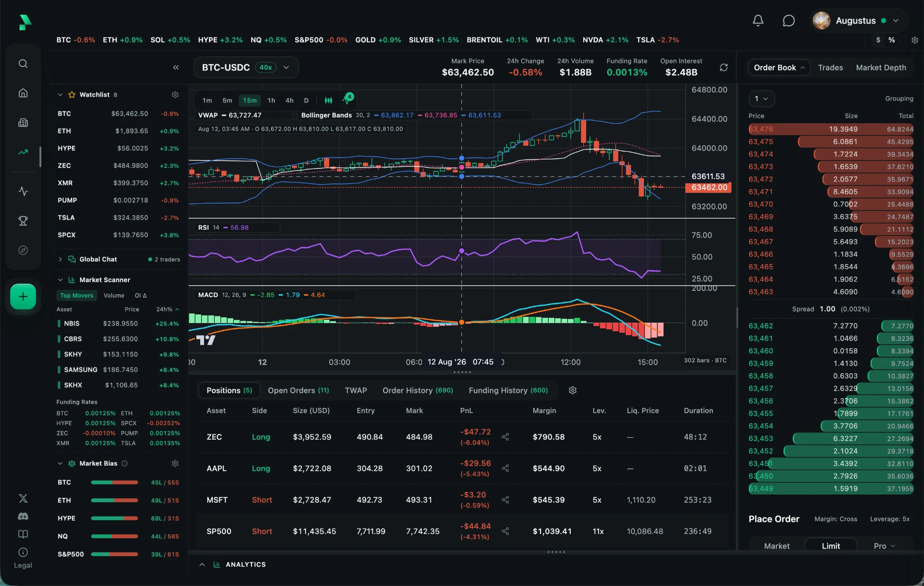
Task: Open the chart indicators icon with badge
Action: coord(347,99)
